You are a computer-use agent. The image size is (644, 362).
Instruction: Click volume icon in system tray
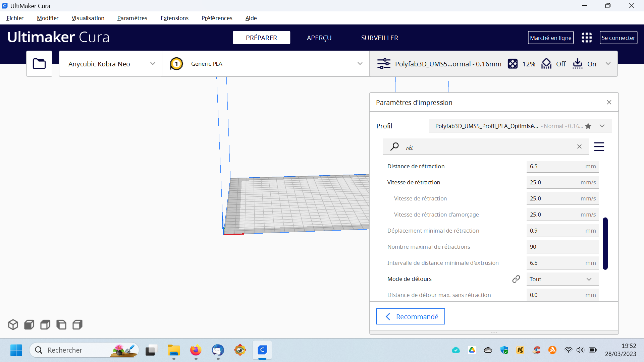pos(580,350)
